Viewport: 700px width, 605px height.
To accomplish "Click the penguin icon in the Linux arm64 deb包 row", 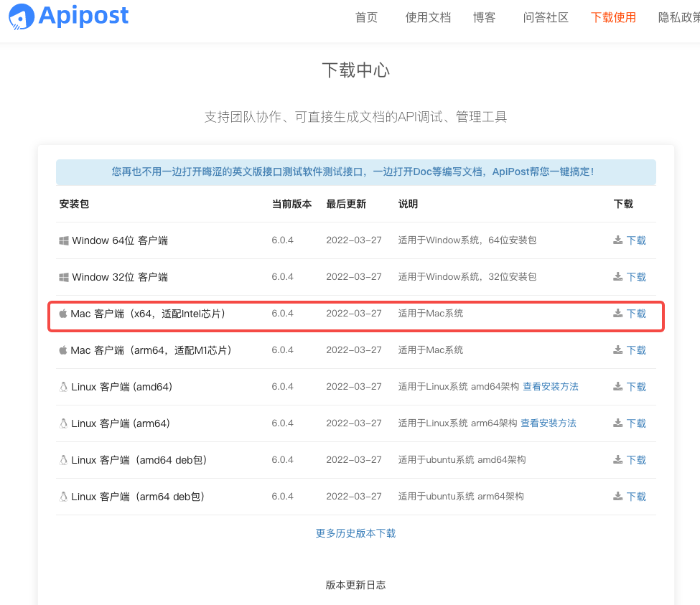I will pos(63,497).
